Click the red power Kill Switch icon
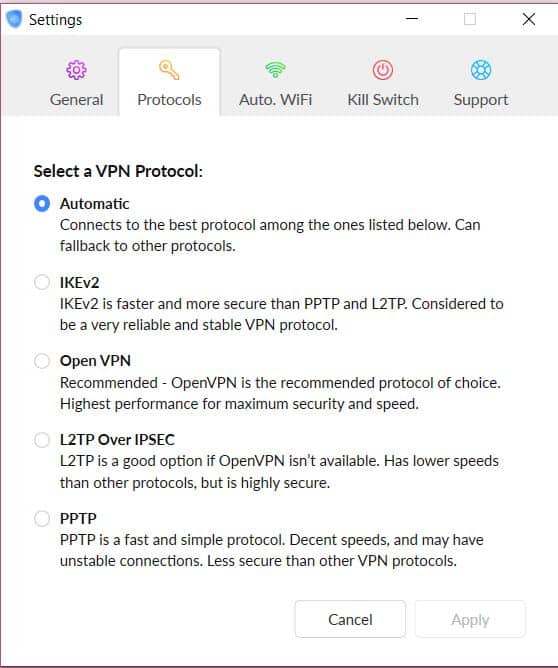The width and height of the screenshot is (558, 668). [x=383, y=70]
